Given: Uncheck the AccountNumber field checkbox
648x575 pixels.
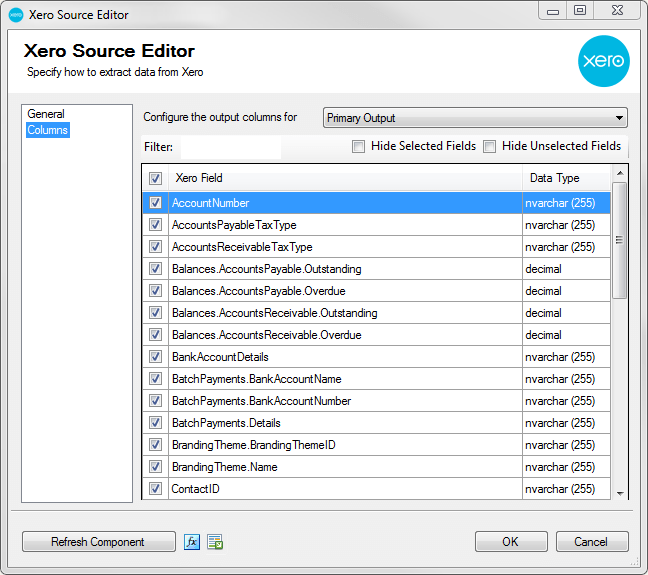Looking at the screenshot, I should (x=155, y=203).
